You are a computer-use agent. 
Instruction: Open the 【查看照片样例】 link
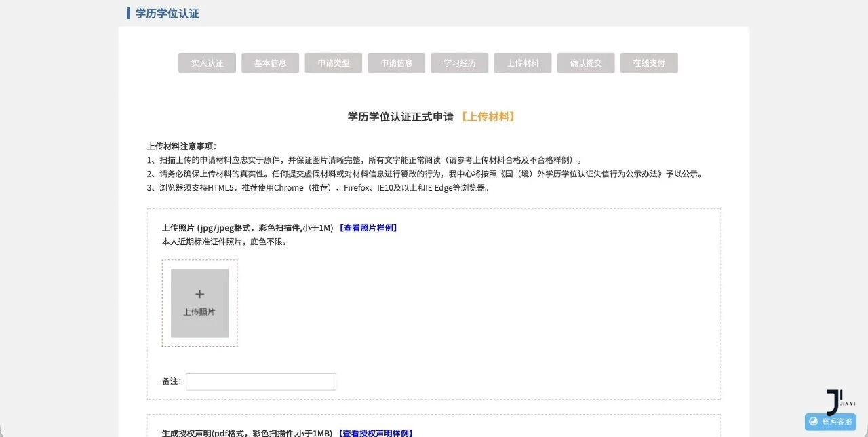click(x=369, y=227)
